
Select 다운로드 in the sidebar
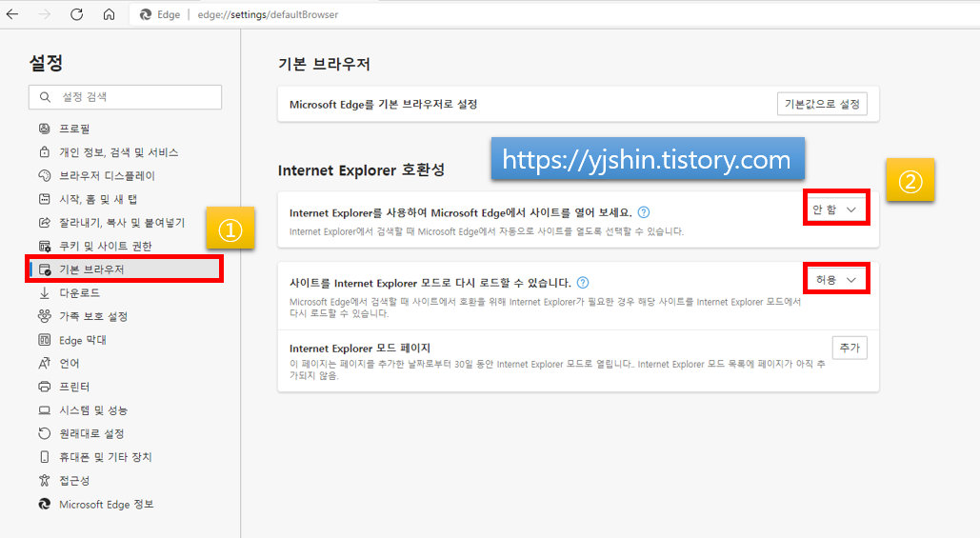tap(79, 292)
